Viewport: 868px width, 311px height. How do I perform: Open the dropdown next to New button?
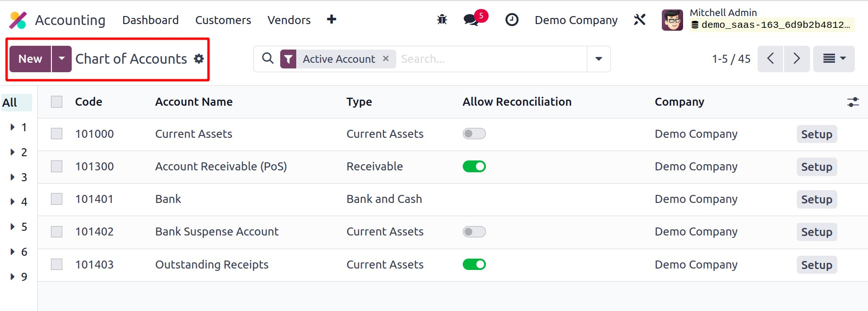tap(62, 59)
